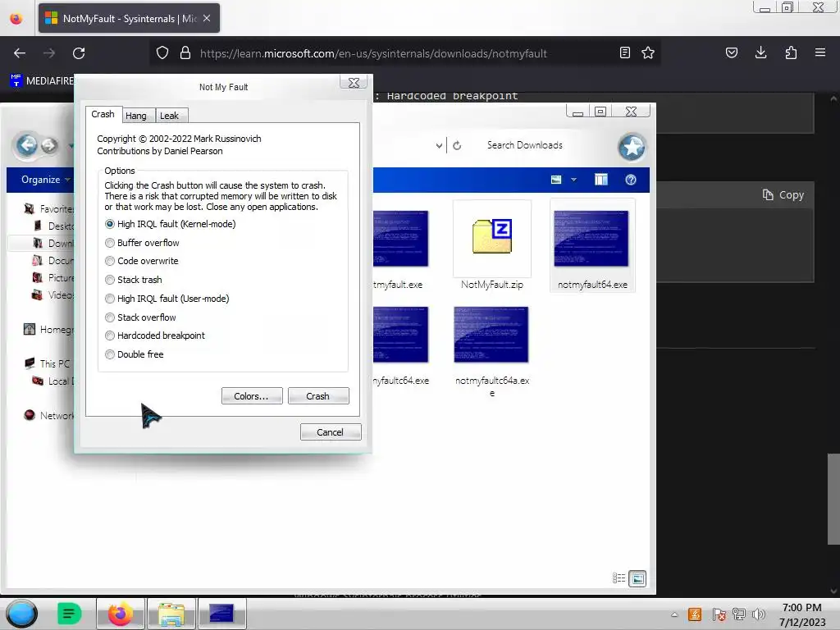The width and height of the screenshot is (840, 630).
Task: Click the Start orb button
Action: point(21,614)
